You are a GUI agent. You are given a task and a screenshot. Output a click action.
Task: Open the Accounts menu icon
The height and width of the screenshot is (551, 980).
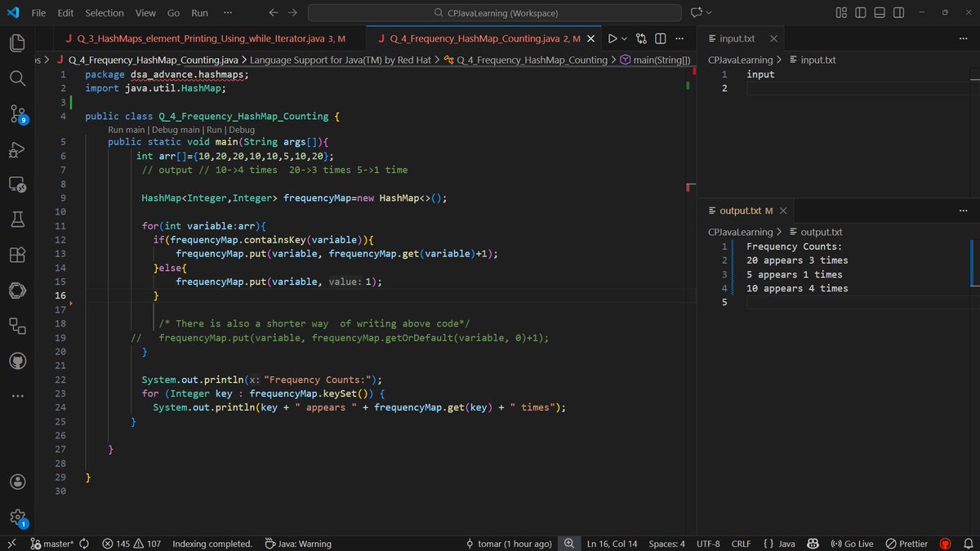point(17,482)
